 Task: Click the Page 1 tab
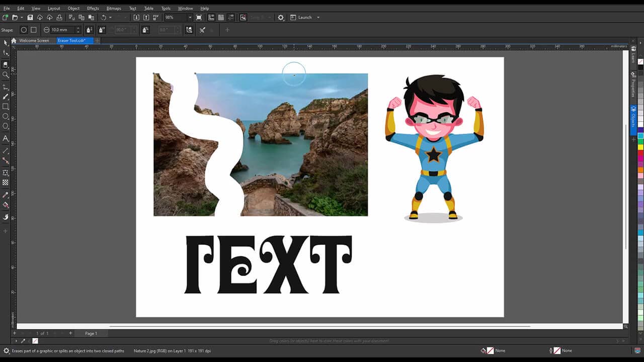(91, 333)
